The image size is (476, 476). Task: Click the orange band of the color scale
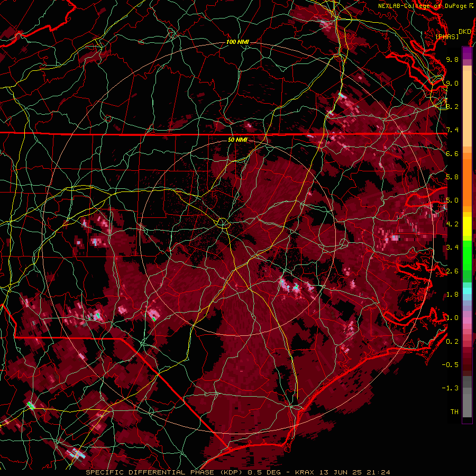(x=467, y=179)
